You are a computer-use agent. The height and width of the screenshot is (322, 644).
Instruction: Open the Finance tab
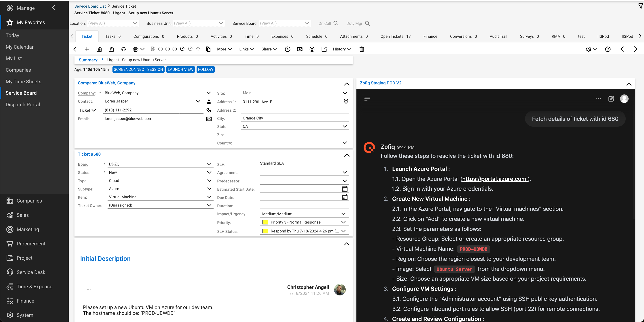pos(430,36)
